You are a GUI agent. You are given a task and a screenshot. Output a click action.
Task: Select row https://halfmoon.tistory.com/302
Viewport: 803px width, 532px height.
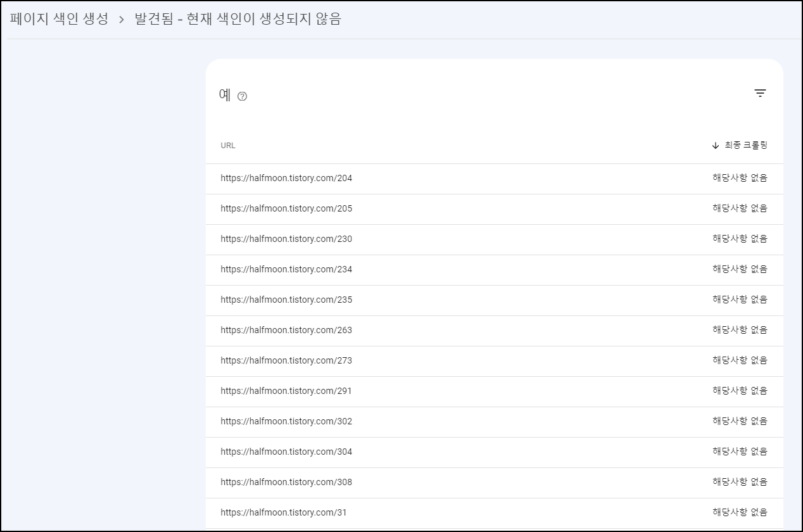click(x=494, y=422)
